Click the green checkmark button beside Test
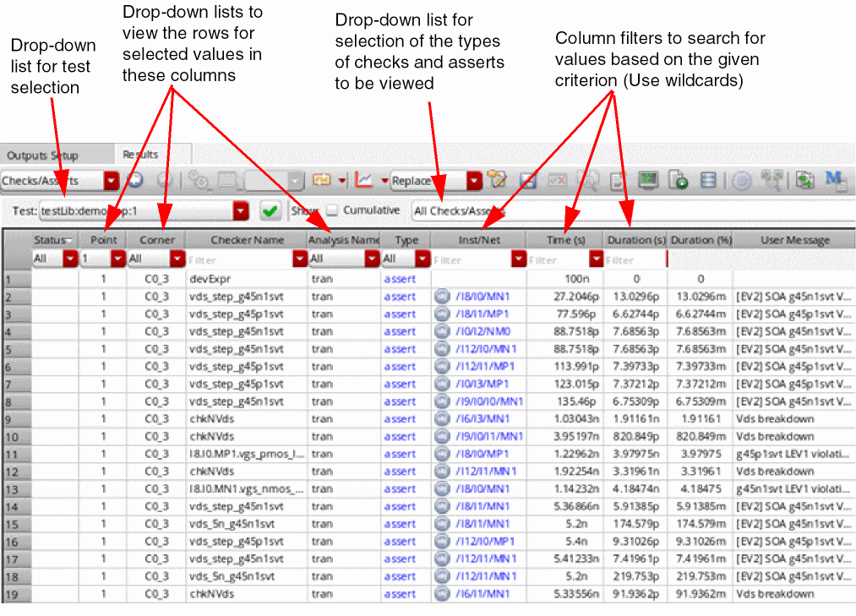The height and width of the screenshot is (616, 856). coord(270,211)
